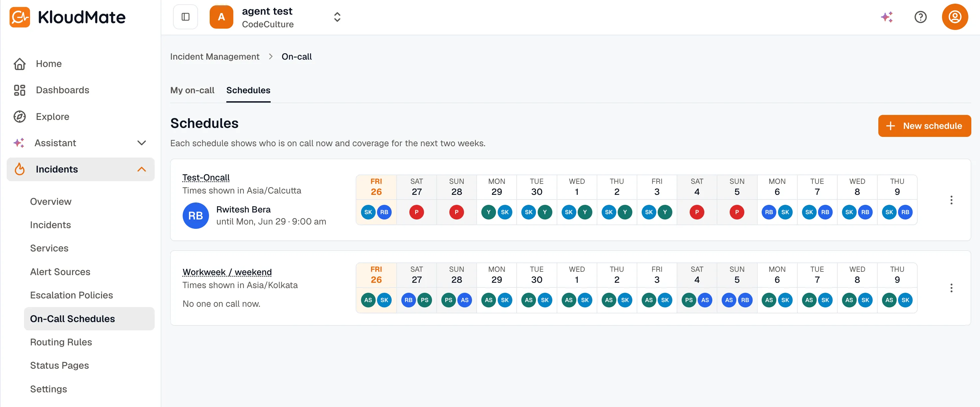
Task: Click the agent test workspace name
Action: click(267, 11)
